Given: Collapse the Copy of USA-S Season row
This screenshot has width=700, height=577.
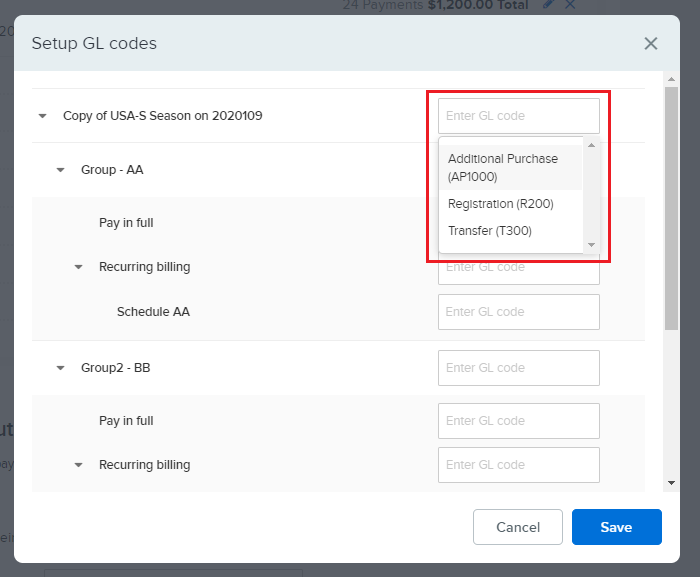Looking at the screenshot, I should tap(42, 116).
